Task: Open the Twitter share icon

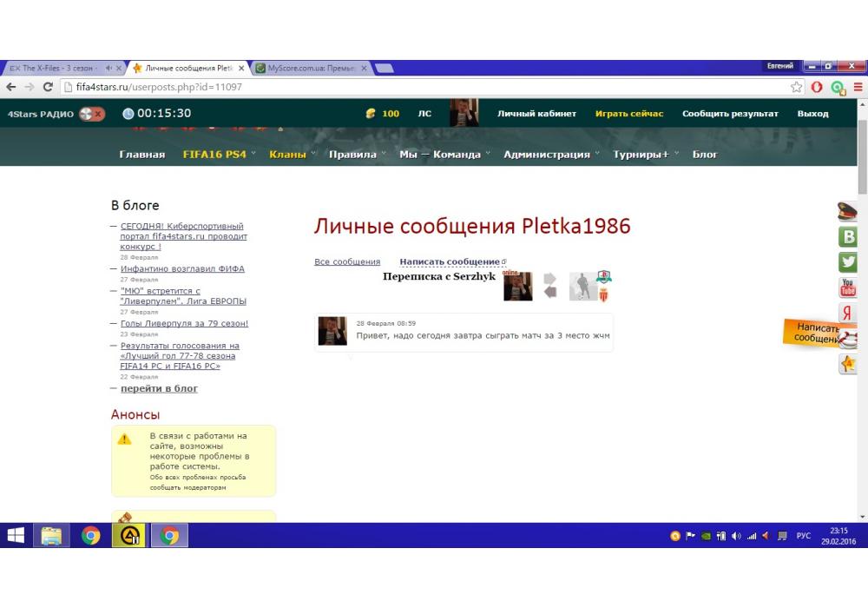Action: [x=848, y=261]
